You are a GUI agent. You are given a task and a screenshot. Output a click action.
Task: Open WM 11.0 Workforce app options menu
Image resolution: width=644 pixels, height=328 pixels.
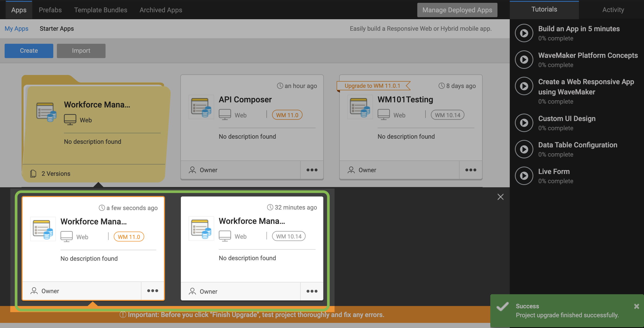coord(153,291)
